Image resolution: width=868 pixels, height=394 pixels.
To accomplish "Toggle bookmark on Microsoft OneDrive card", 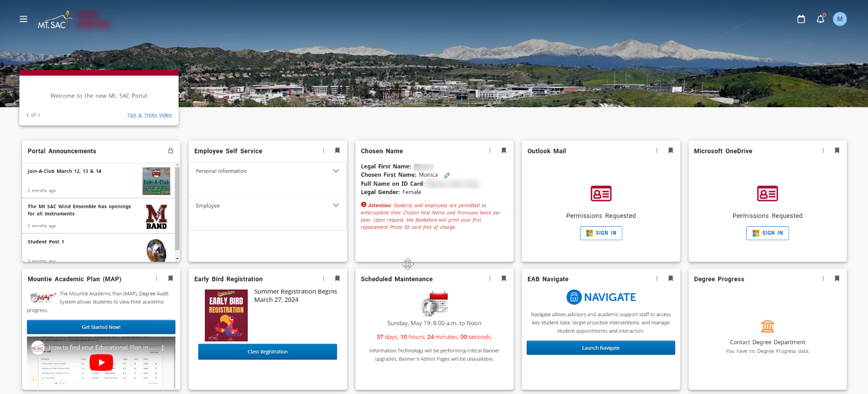I will (x=837, y=151).
